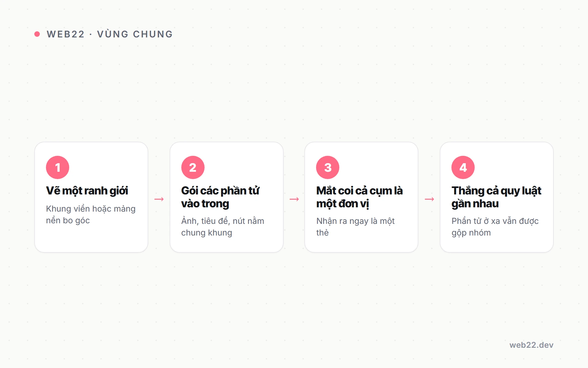Click the pink circle numbered 4

coord(463,167)
